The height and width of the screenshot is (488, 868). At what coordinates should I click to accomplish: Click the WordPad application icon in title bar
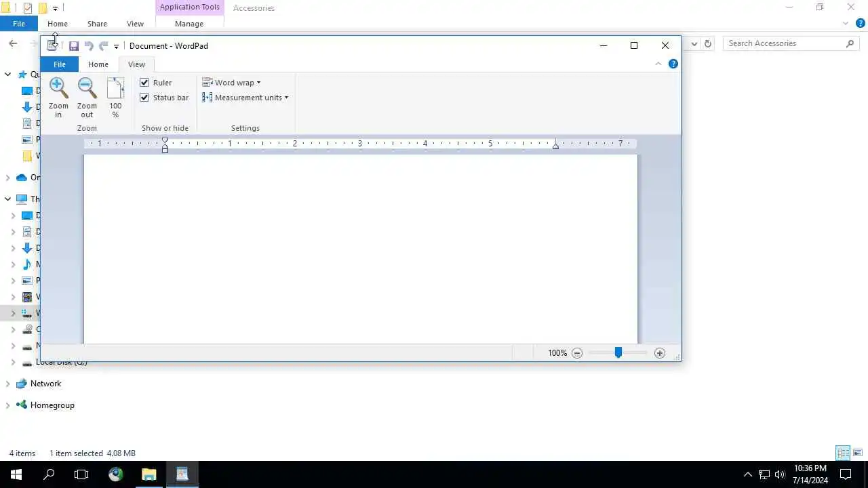pyautogui.click(x=52, y=46)
